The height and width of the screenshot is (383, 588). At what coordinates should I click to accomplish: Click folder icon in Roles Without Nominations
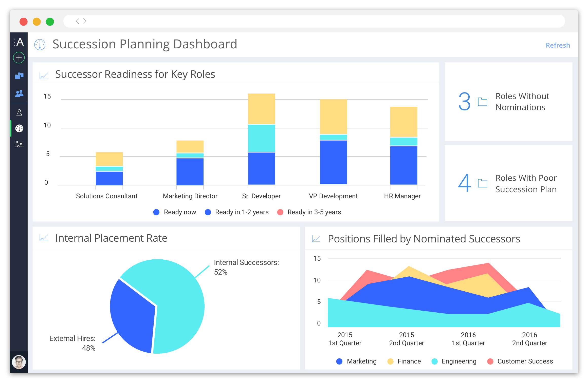pyautogui.click(x=483, y=102)
